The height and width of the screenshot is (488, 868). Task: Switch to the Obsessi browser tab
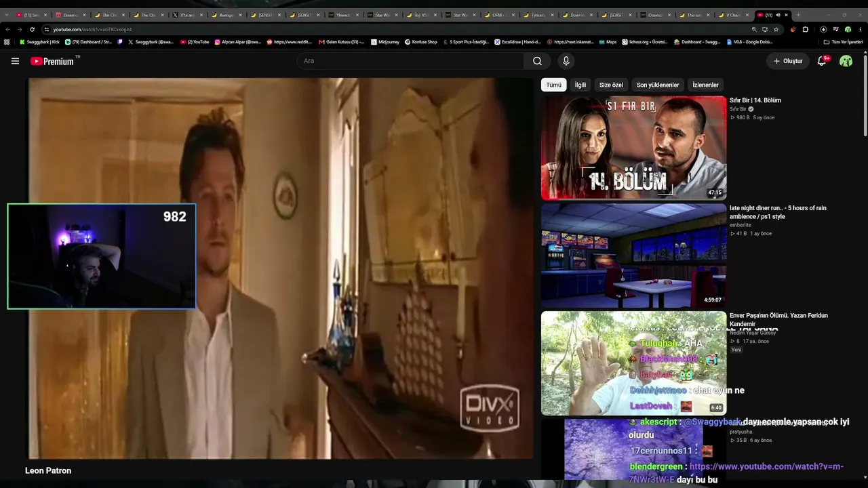[x=655, y=15]
